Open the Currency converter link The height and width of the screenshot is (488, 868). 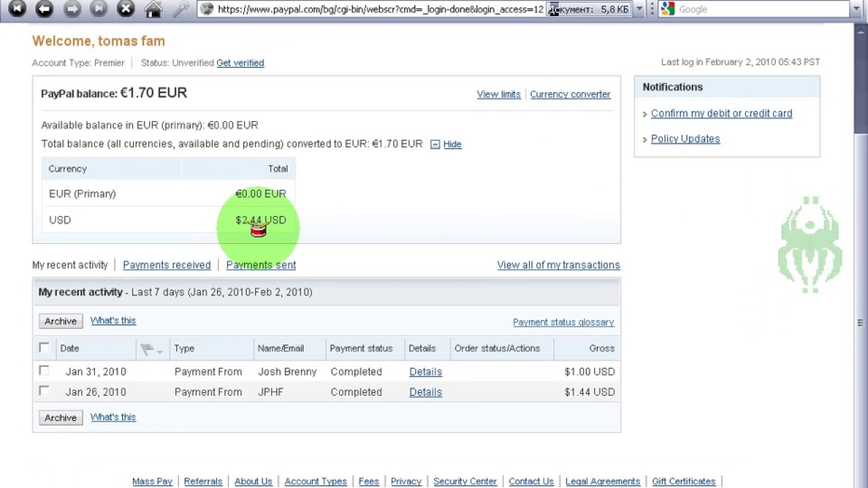tap(570, 94)
